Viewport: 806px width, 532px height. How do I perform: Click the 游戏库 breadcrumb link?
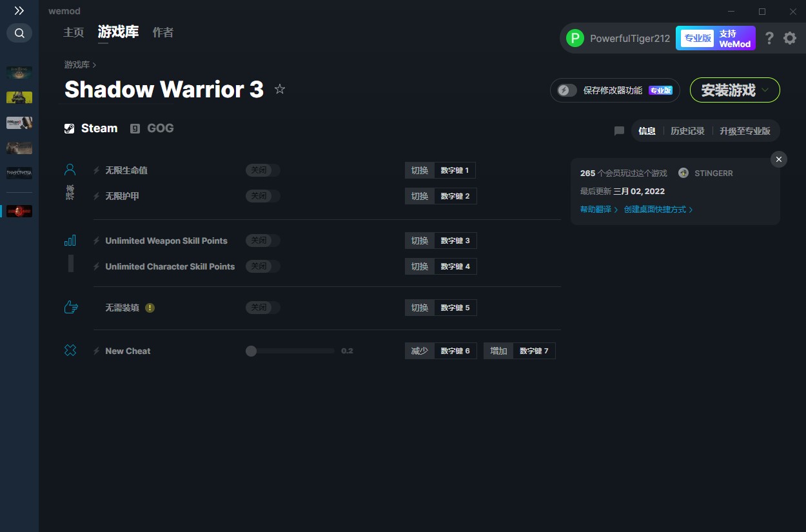tap(77, 64)
